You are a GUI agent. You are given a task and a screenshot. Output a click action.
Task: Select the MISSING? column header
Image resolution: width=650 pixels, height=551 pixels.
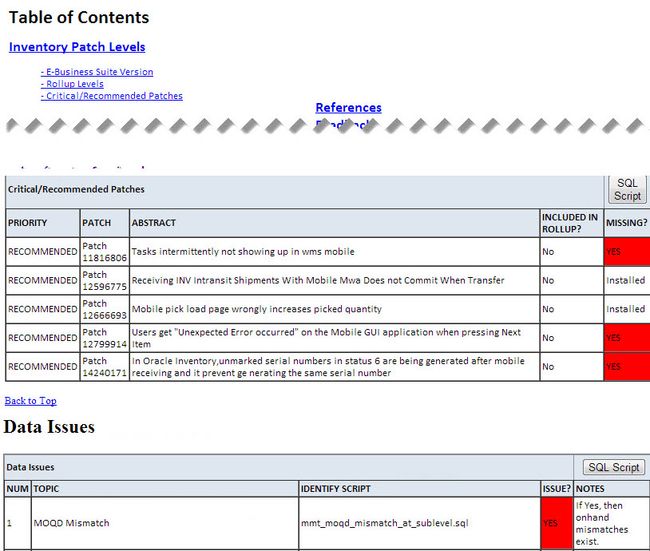[x=627, y=223]
